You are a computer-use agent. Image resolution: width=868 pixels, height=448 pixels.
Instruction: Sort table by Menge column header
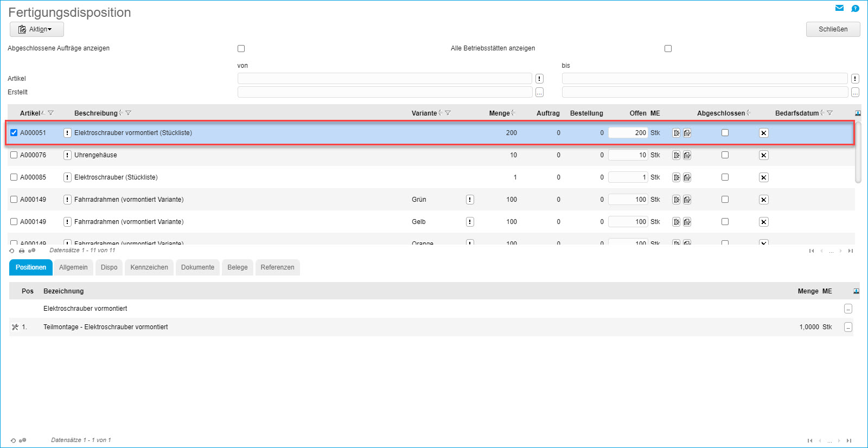[x=499, y=113]
